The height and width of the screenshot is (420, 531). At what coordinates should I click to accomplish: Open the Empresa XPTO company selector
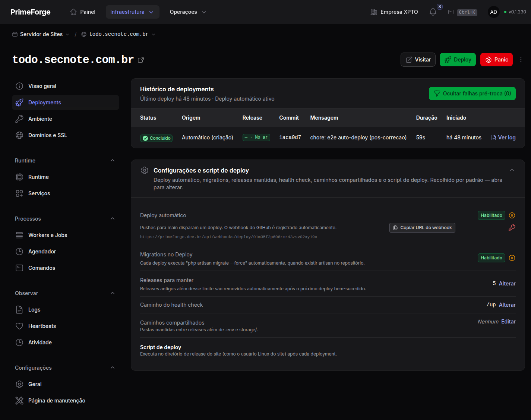[394, 12]
